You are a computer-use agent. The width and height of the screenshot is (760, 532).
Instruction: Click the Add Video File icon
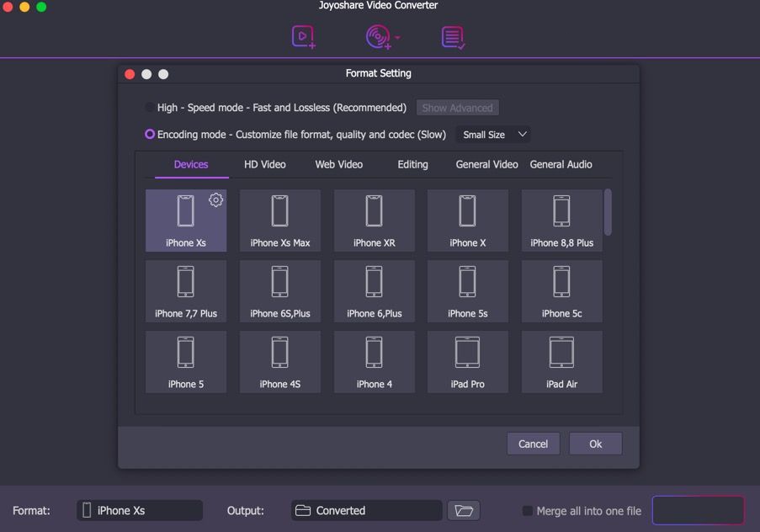(304, 37)
